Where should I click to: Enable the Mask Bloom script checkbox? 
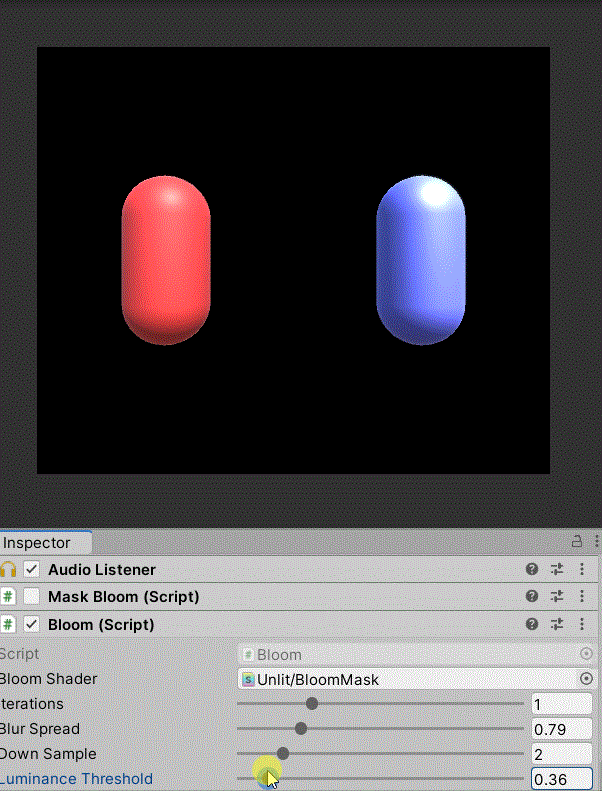tap(32, 597)
